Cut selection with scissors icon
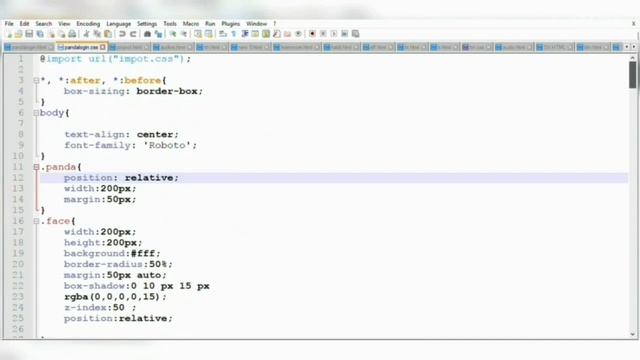The image size is (640, 360). [x=86, y=34]
